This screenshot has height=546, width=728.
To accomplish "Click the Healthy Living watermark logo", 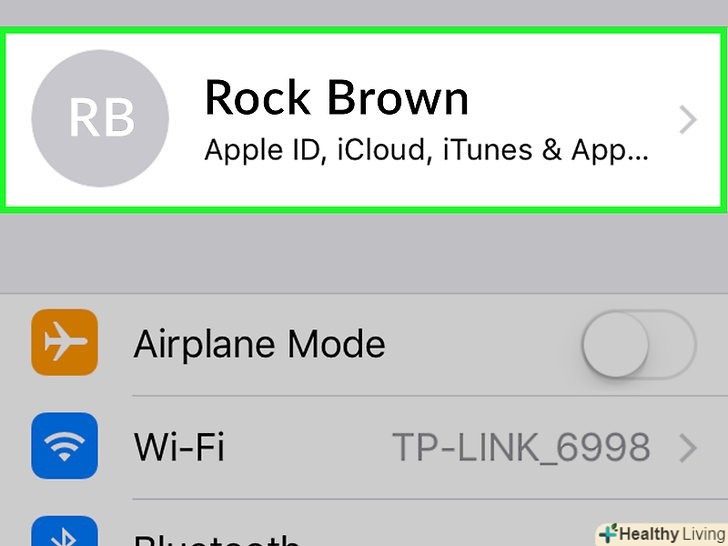I will (x=608, y=533).
